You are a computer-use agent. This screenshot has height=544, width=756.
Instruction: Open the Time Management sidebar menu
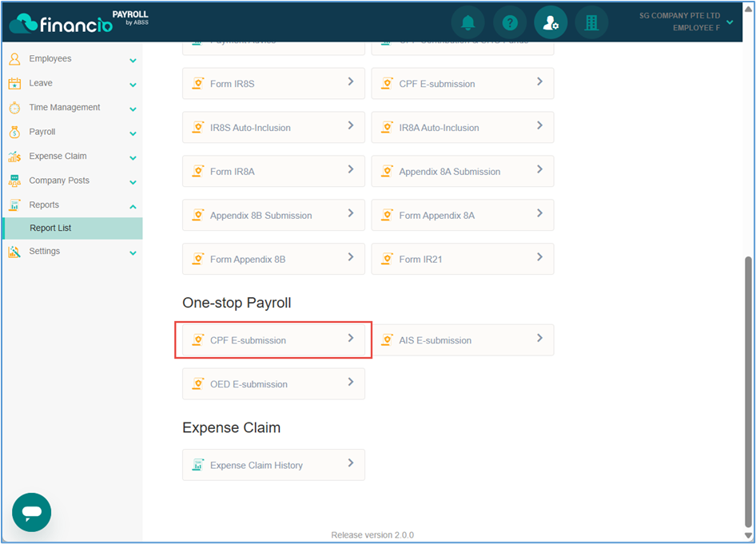point(73,108)
